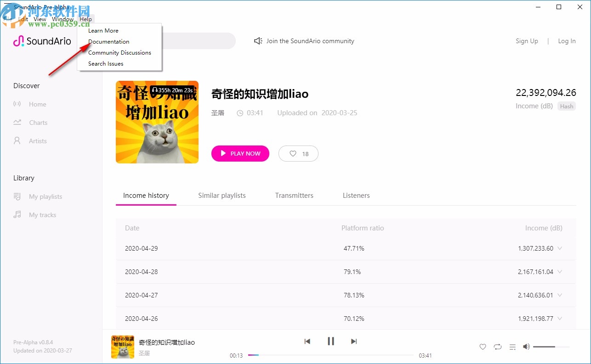
Task: Expand the 2020-04-28 income row chevron
Action: pyautogui.click(x=560, y=272)
